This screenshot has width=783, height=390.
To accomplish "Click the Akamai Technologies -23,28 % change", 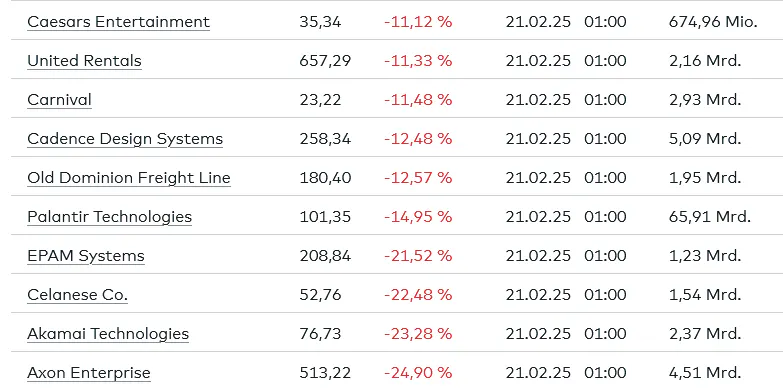I will [418, 334].
